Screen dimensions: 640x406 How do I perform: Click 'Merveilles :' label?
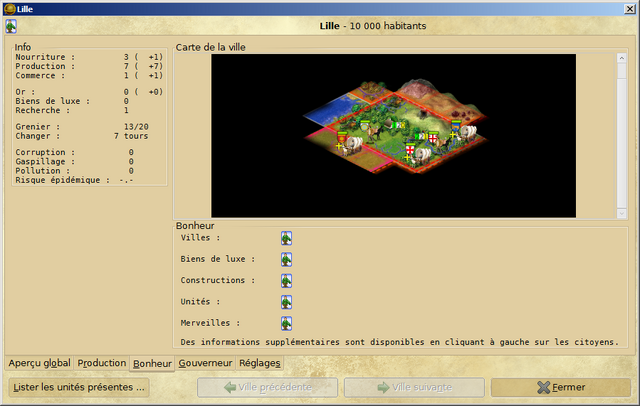210,323
